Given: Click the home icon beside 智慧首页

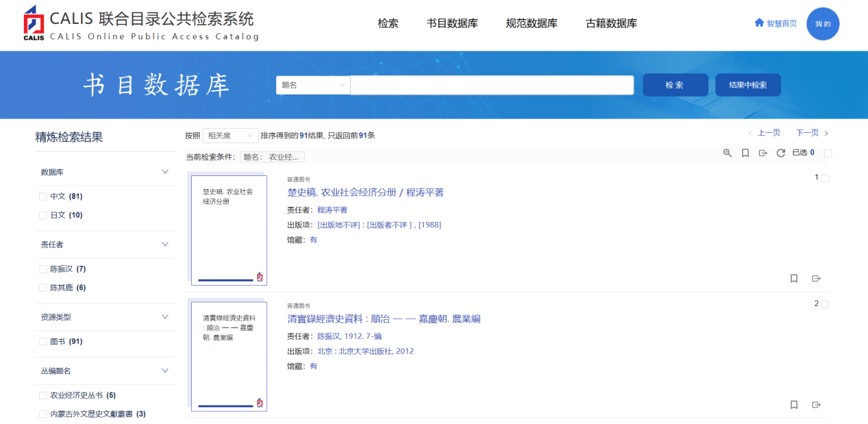Looking at the screenshot, I should (759, 23).
